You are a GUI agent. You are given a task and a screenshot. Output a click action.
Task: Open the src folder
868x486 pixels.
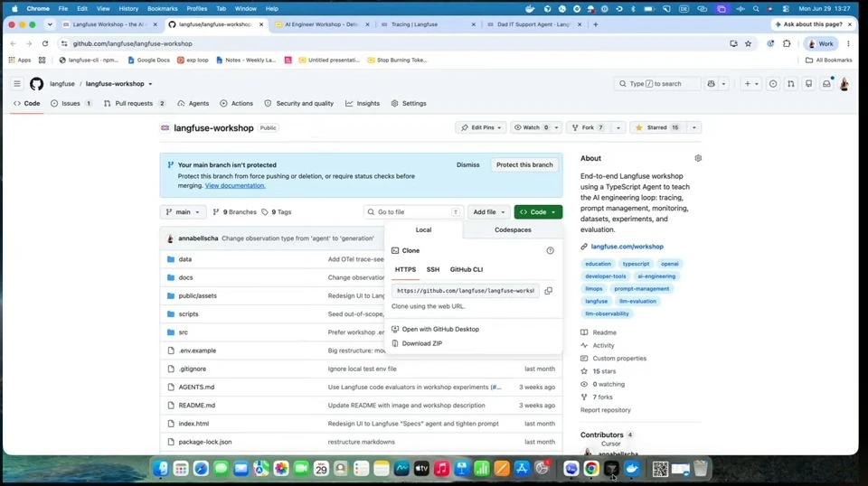[184, 332]
